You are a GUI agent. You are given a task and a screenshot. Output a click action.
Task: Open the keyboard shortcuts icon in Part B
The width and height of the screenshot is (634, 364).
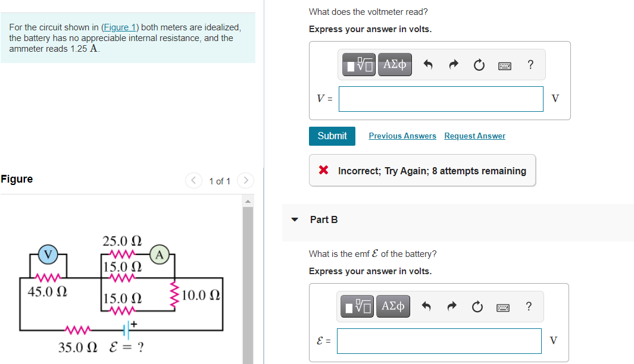click(x=503, y=307)
